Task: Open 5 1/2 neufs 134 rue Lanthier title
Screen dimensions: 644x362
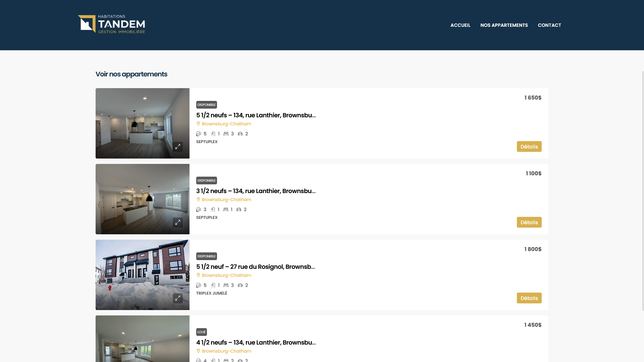Action: [256, 115]
